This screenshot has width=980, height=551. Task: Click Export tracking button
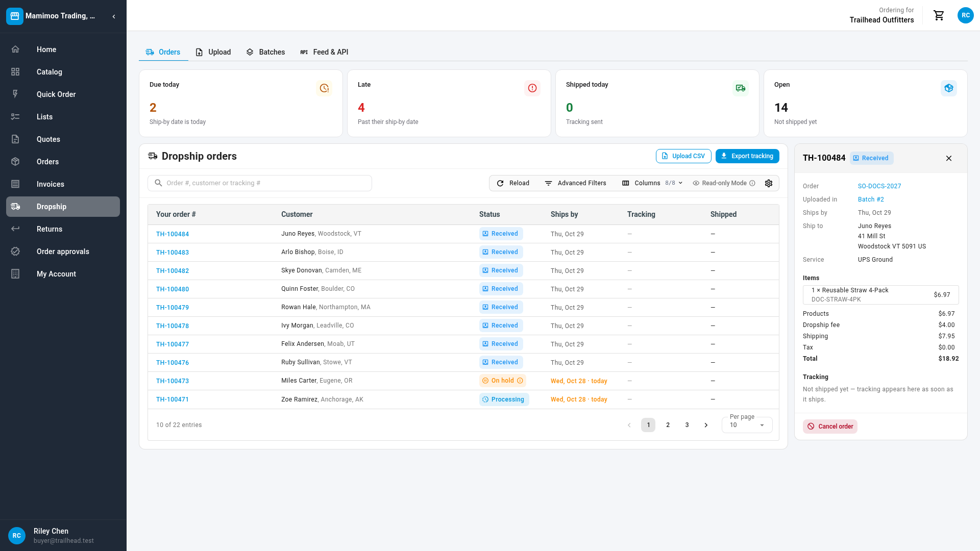pyautogui.click(x=747, y=156)
